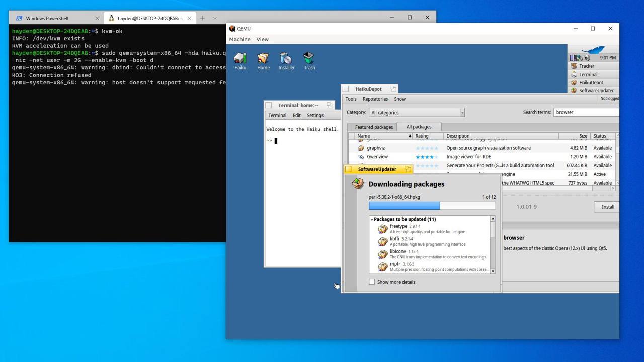Click the search terms field containing browser
Image resolution: width=644 pixels, height=362 pixels.
(587, 112)
